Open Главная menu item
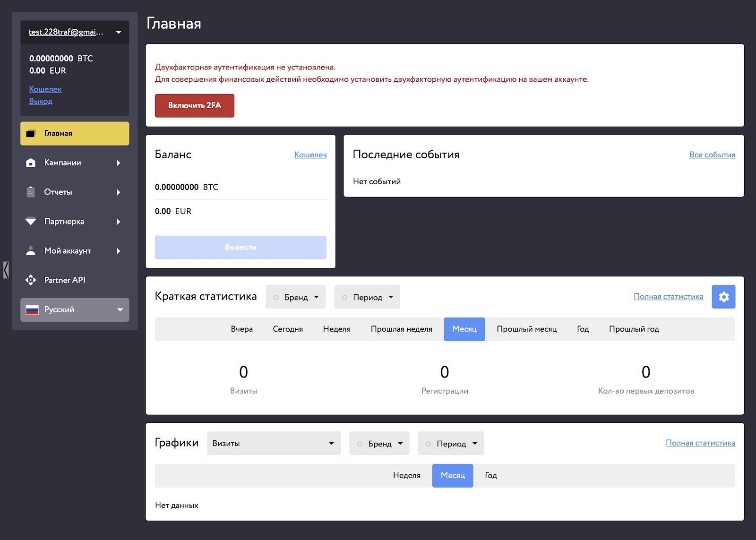Screen dimensions: 756x540 point(75,134)
